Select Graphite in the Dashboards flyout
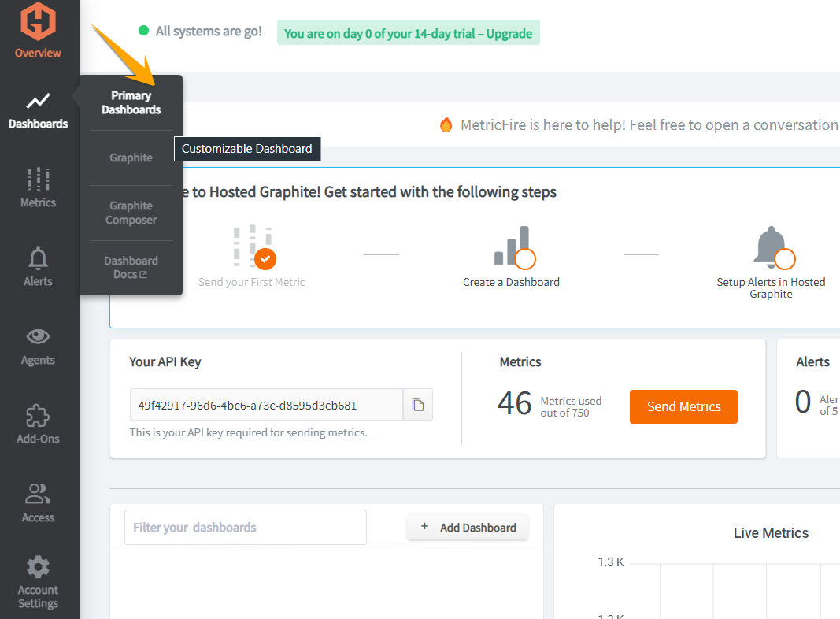 click(x=131, y=158)
